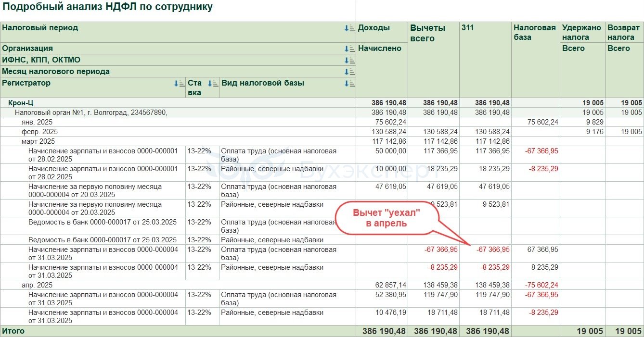
Task: Click sort icon beside Ставка column
Action: click(213, 83)
